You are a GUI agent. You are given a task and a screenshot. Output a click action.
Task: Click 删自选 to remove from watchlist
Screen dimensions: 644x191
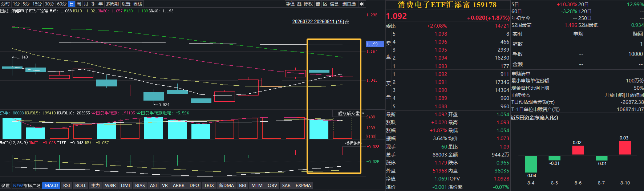[x=349, y=4]
